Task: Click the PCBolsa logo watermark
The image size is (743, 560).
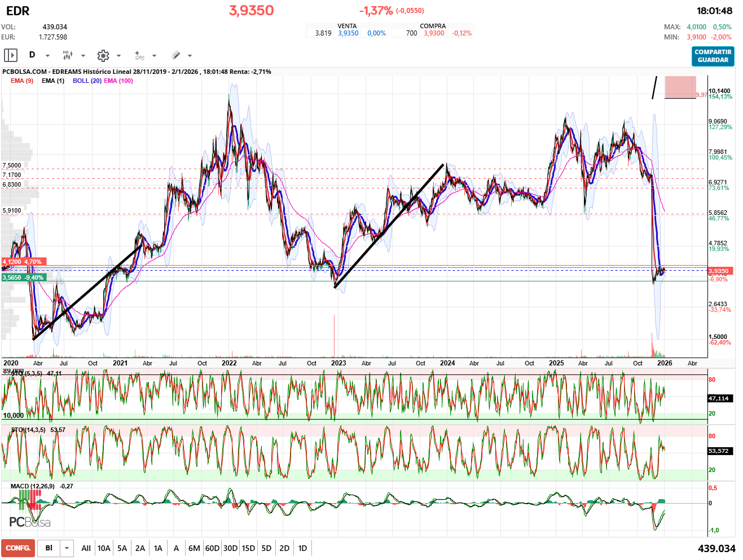Action: pos(30,522)
